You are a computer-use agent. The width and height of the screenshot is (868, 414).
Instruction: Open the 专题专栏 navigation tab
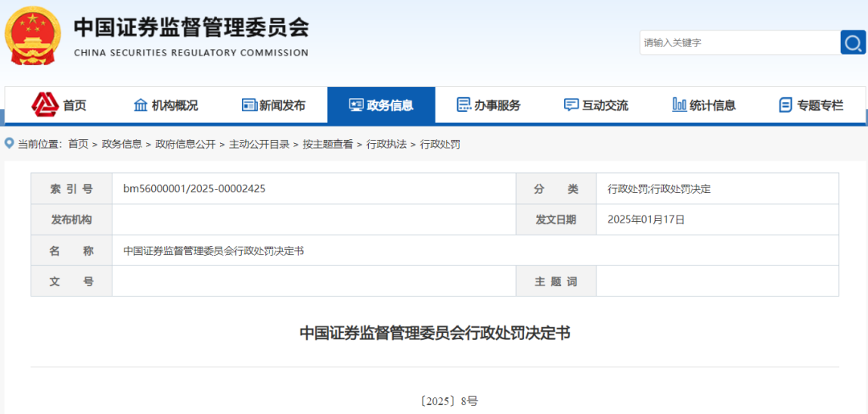pyautogui.click(x=811, y=105)
